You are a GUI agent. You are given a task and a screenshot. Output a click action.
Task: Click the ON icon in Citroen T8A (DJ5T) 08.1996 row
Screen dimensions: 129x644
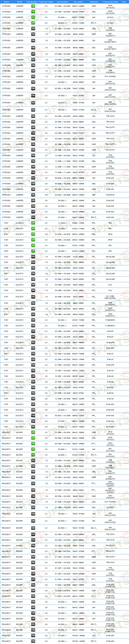click(x=33, y=150)
